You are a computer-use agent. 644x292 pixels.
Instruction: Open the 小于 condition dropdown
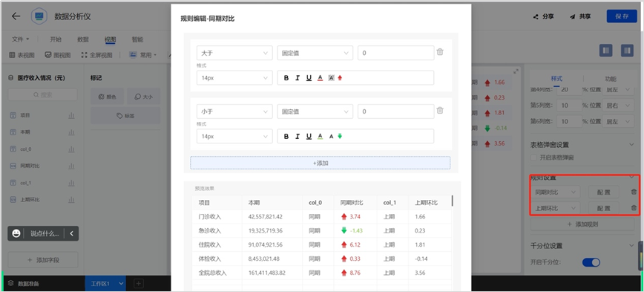click(x=234, y=111)
